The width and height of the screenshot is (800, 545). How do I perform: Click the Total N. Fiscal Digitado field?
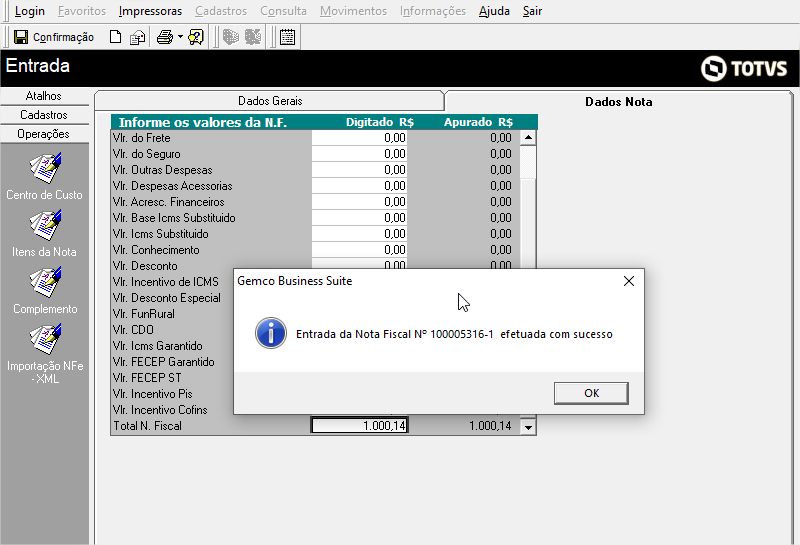click(x=360, y=426)
